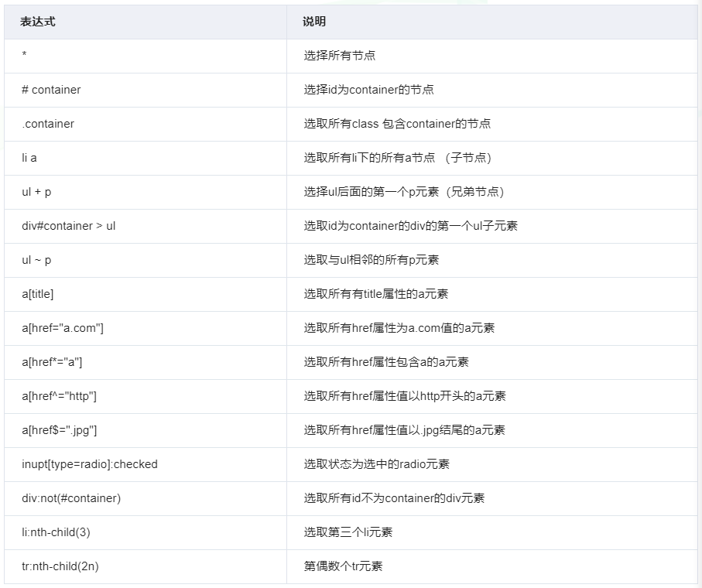Select the a[href*="a"] expression

click(x=52, y=362)
